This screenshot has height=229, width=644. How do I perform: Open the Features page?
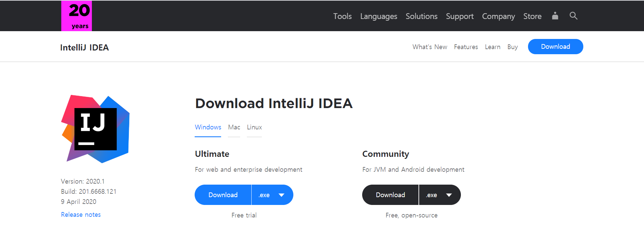click(466, 47)
